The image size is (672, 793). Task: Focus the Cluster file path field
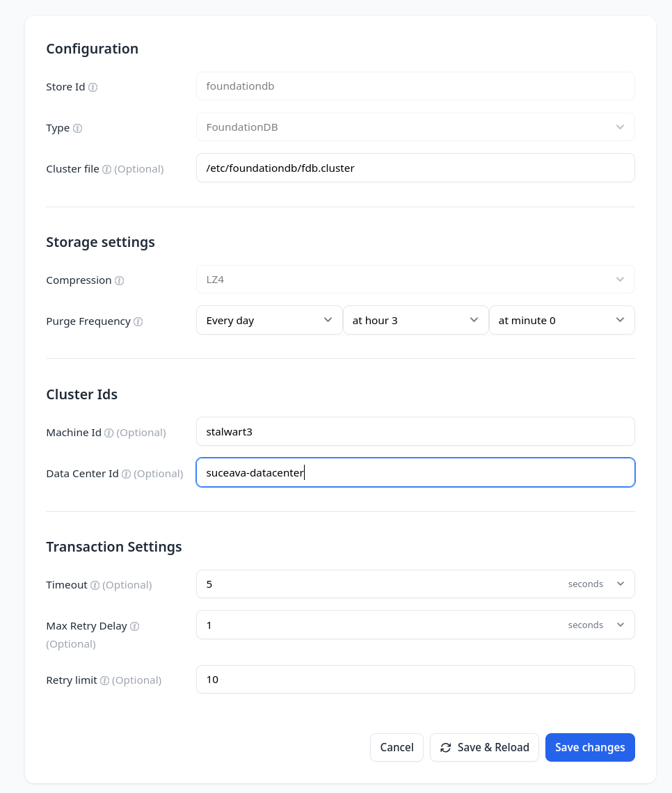(x=415, y=168)
